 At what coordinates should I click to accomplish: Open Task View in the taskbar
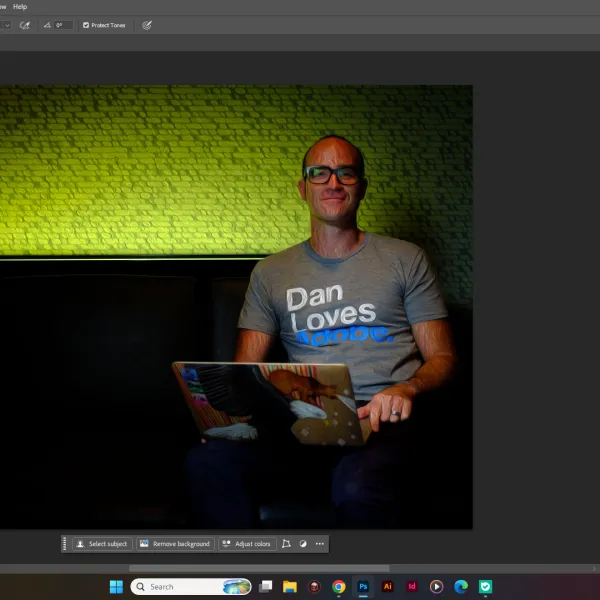(266, 586)
